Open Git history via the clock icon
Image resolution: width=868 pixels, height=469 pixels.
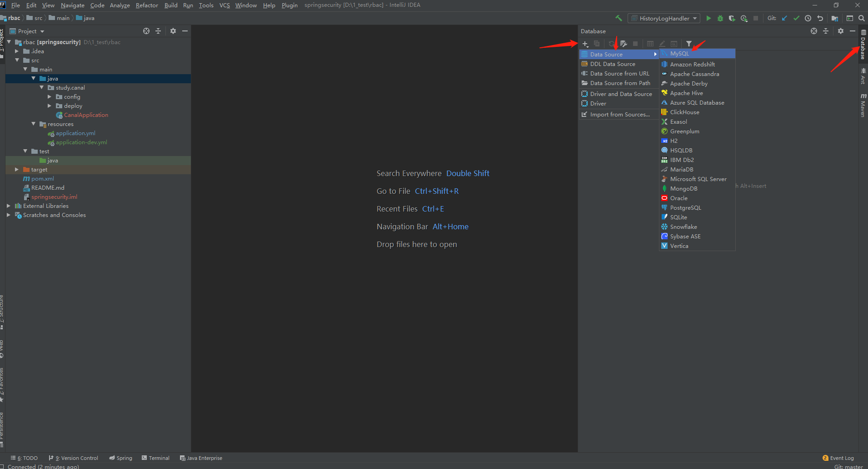click(808, 18)
